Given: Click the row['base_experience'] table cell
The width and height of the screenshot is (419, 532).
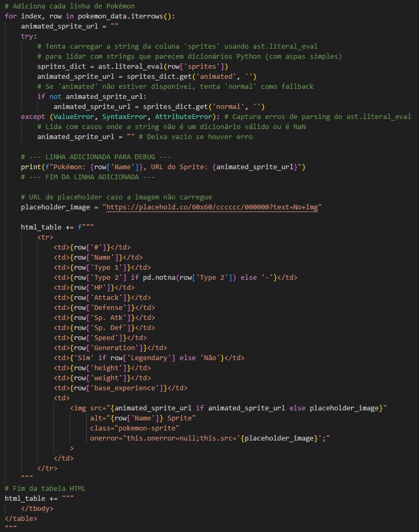Looking at the screenshot, I should (120, 388).
